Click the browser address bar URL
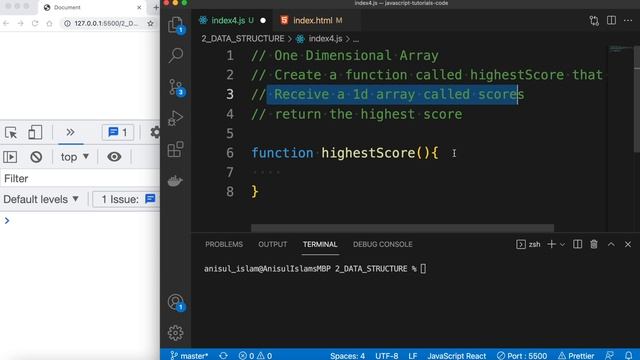This screenshot has width=640, height=360. (106, 23)
